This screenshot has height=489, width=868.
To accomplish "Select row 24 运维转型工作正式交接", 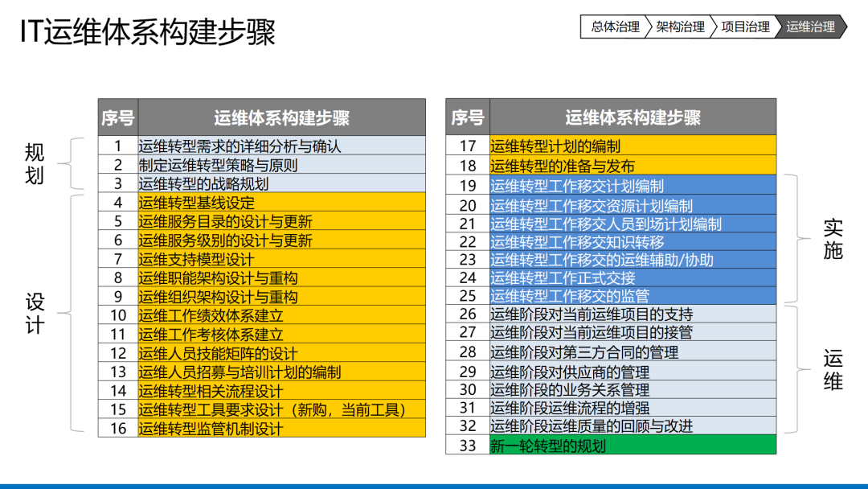I will [611, 277].
